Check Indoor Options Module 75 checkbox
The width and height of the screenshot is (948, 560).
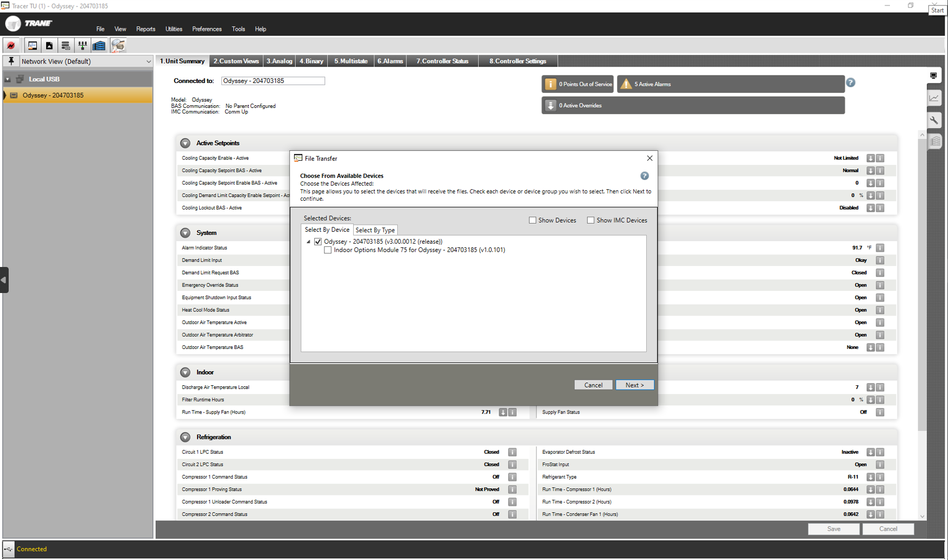coord(328,250)
